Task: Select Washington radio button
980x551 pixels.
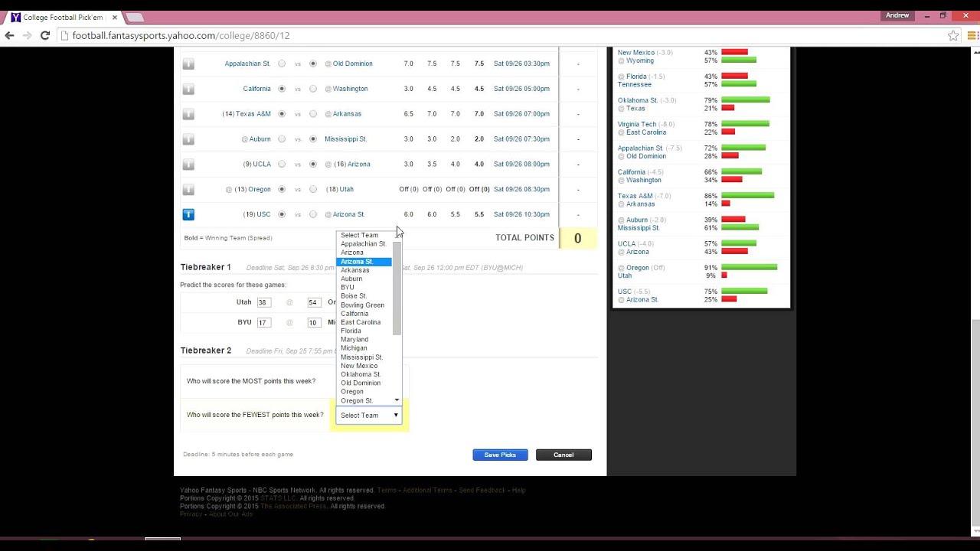Action: point(313,89)
